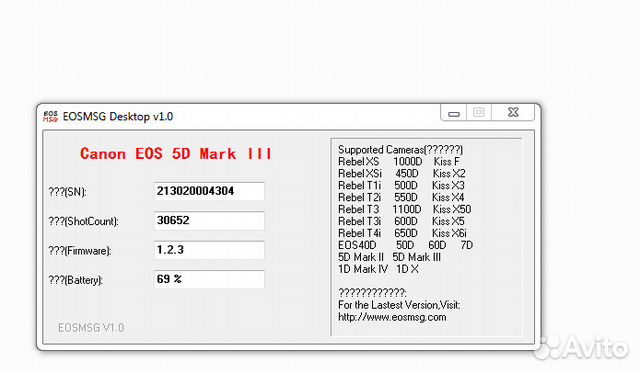Image resolution: width=640 pixels, height=373 pixels.
Task: Click Rebel T2i in supported list
Action: point(359,197)
